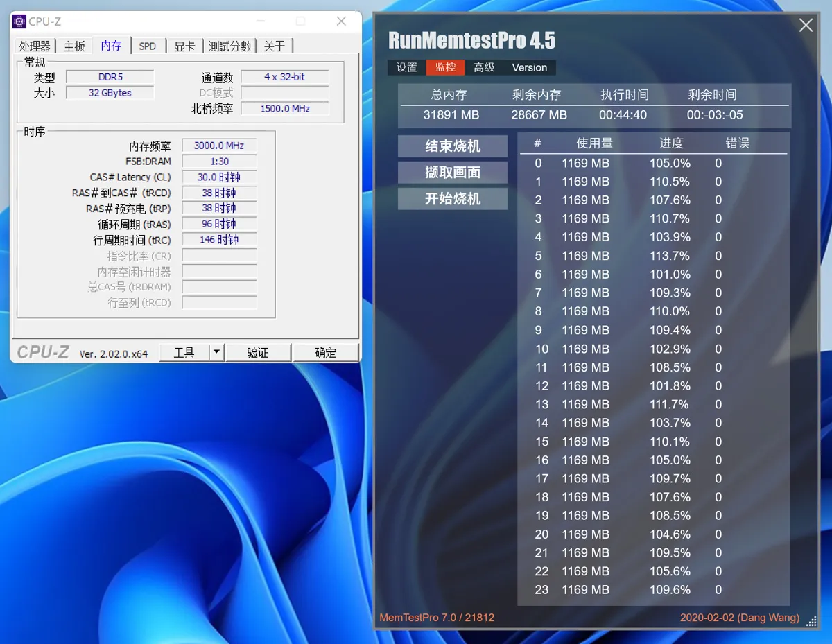This screenshot has height=644, width=832.
Task: Select the 内存 tab in CPU-Z
Action: coord(111,45)
